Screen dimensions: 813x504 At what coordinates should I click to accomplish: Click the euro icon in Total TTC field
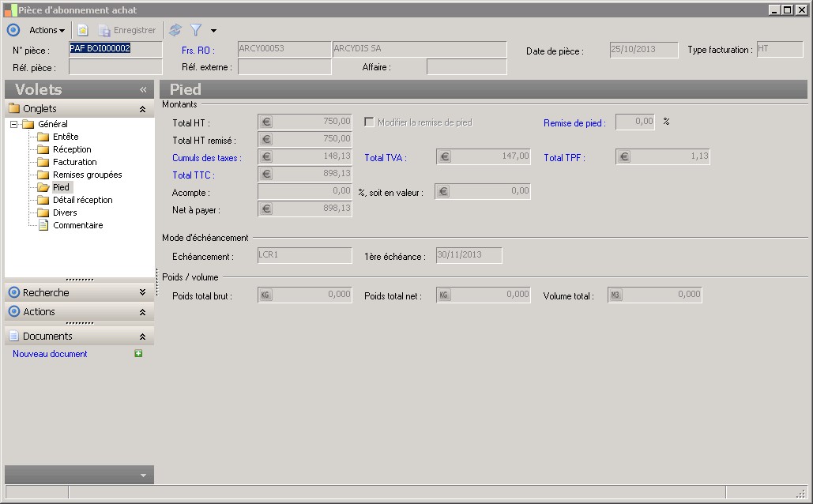pos(266,175)
